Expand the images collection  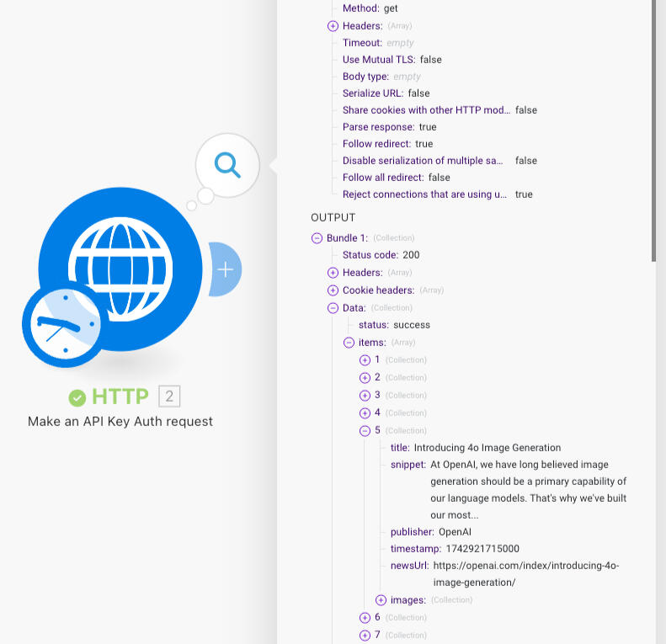(381, 600)
